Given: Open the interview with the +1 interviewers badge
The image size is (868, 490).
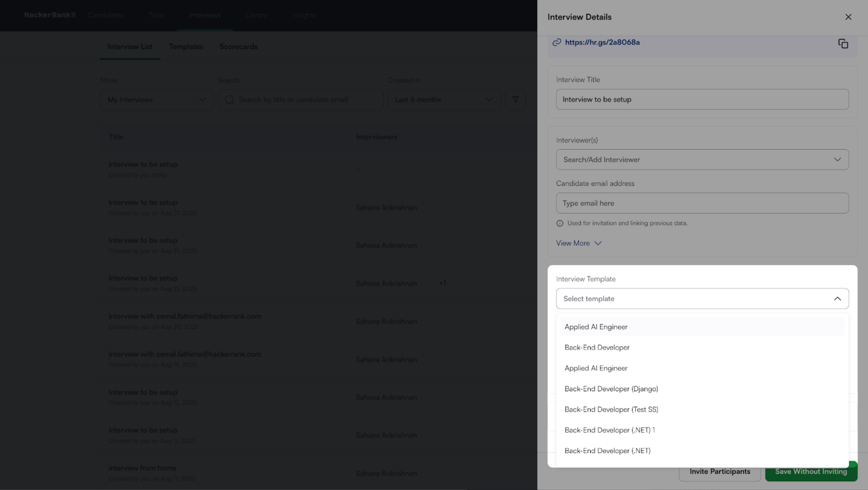Looking at the screenshot, I should click(143, 278).
